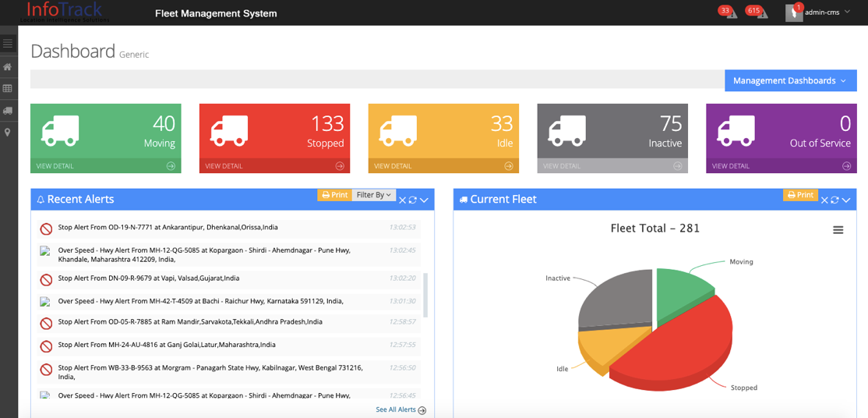This screenshot has height=418, width=868.
Task: Click truck icon on Moving card
Action: (x=60, y=131)
